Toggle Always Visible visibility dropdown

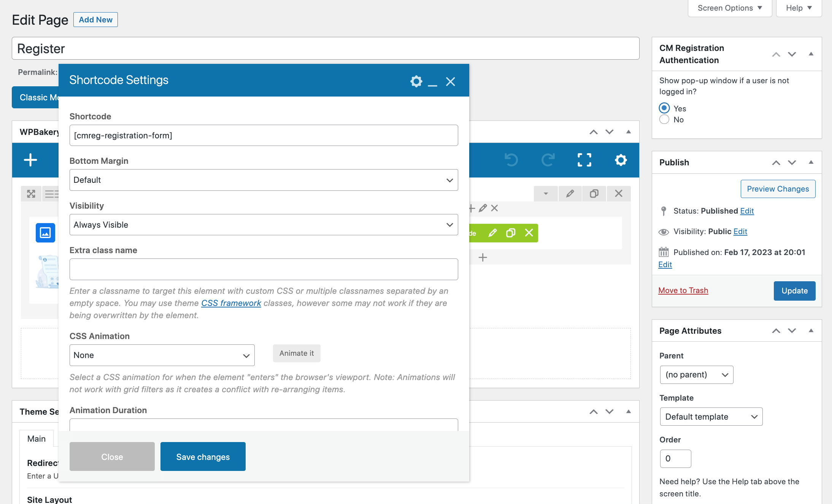(x=263, y=224)
